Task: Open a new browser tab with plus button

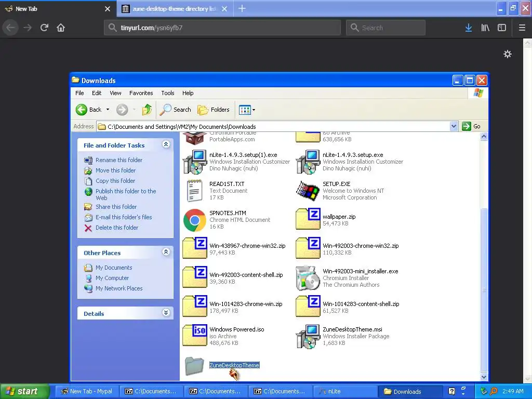Action: click(242, 8)
